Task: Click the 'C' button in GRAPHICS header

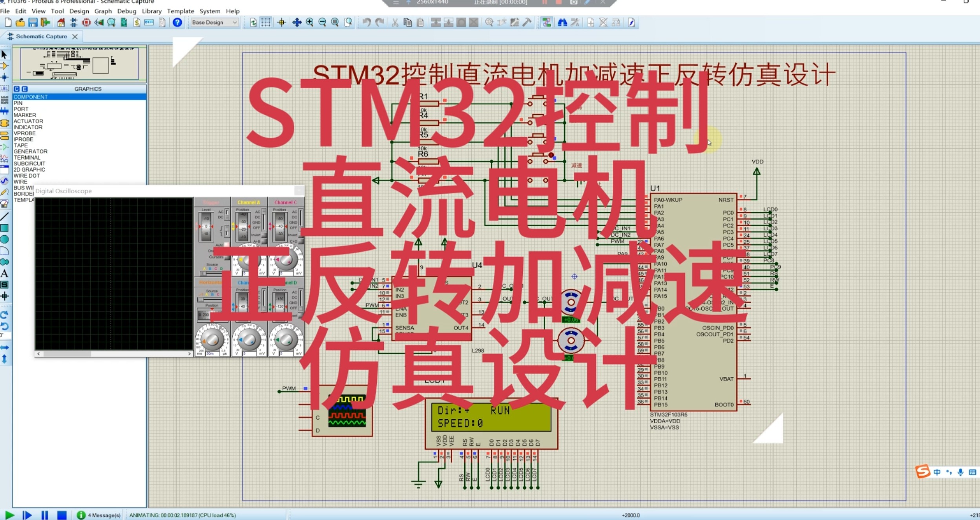Action: [16, 89]
